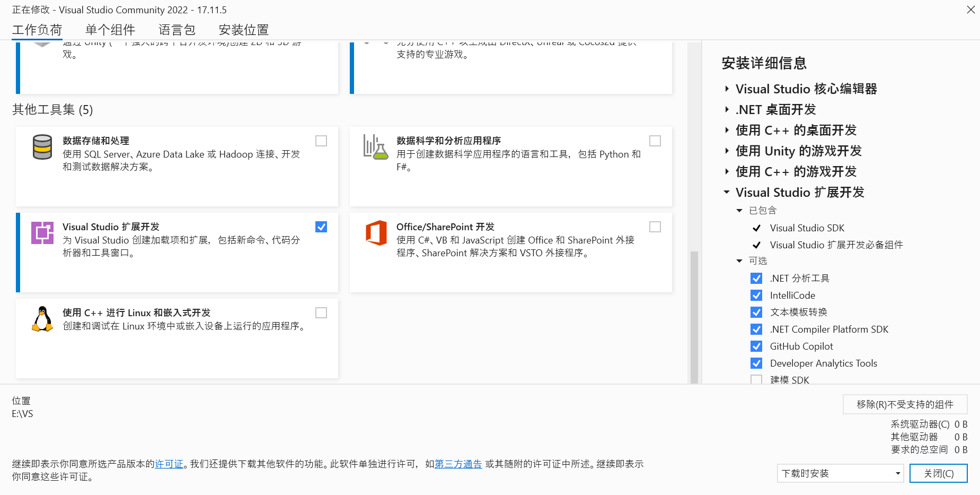The height and width of the screenshot is (495, 980).
Task: Click the 关闭(C) button
Action: pyautogui.click(x=939, y=473)
